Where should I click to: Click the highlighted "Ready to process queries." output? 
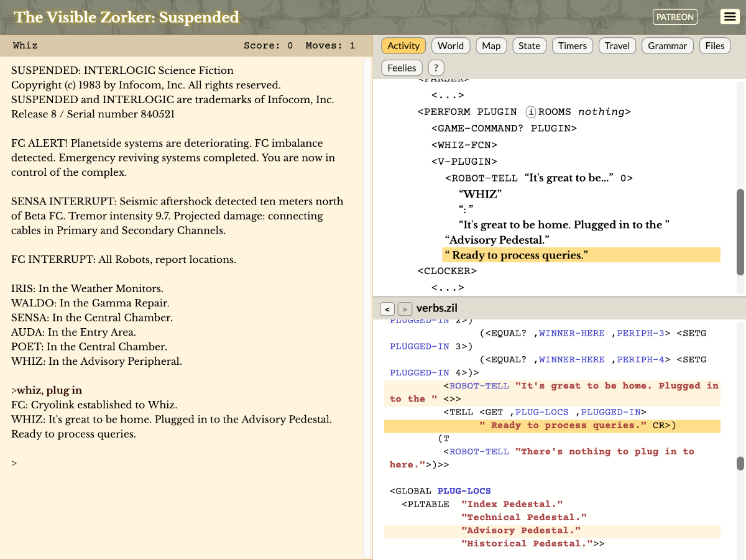(581, 255)
